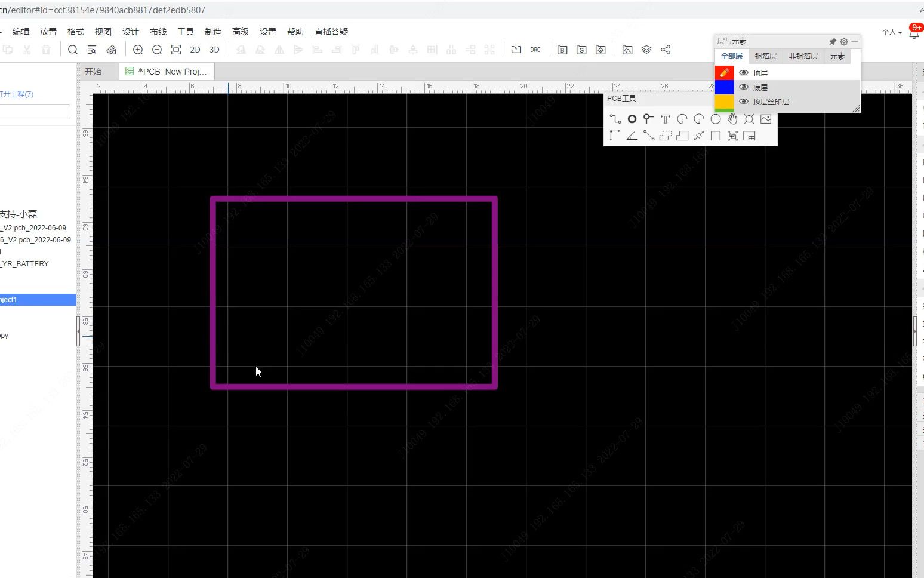Open the 编辑 menu
Screen dimensions: 924x578
click(21, 32)
